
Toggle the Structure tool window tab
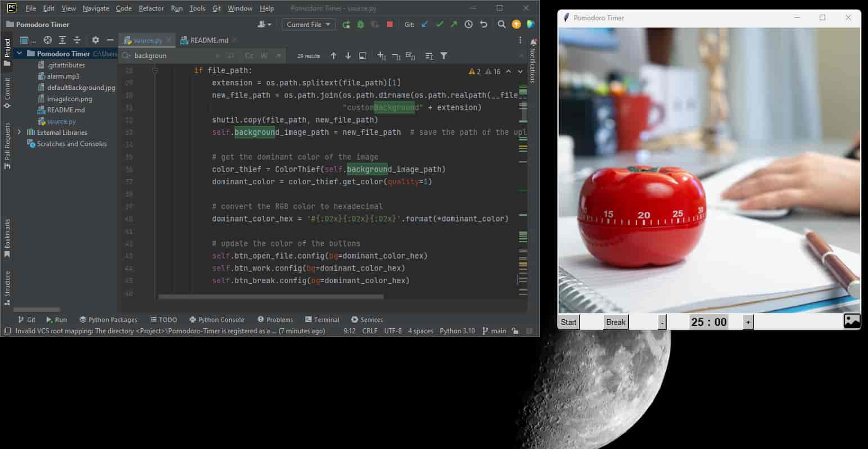click(7, 288)
